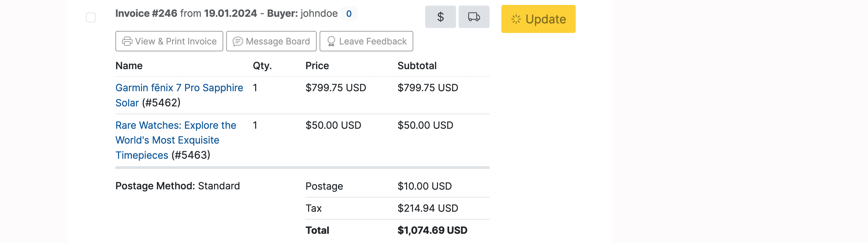
Task: Click the delivery truck shipping icon
Action: pos(474,17)
